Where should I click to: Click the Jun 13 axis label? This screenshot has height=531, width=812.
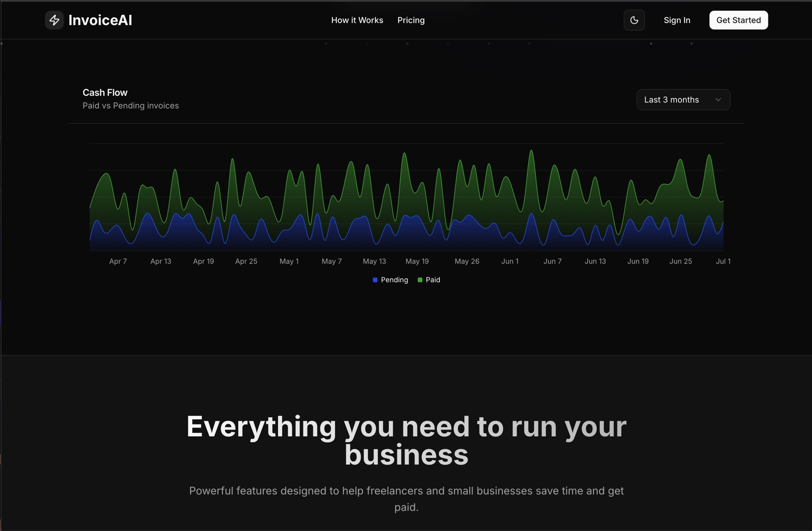pyautogui.click(x=595, y=261)
